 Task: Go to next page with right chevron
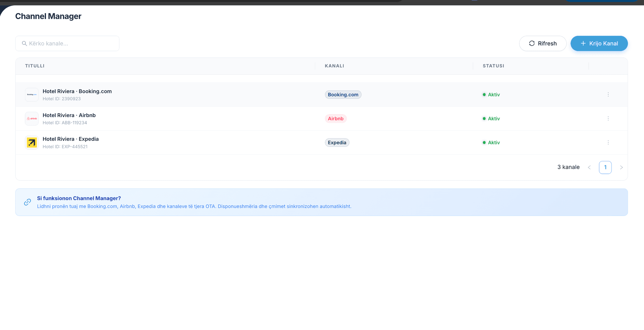621,167
